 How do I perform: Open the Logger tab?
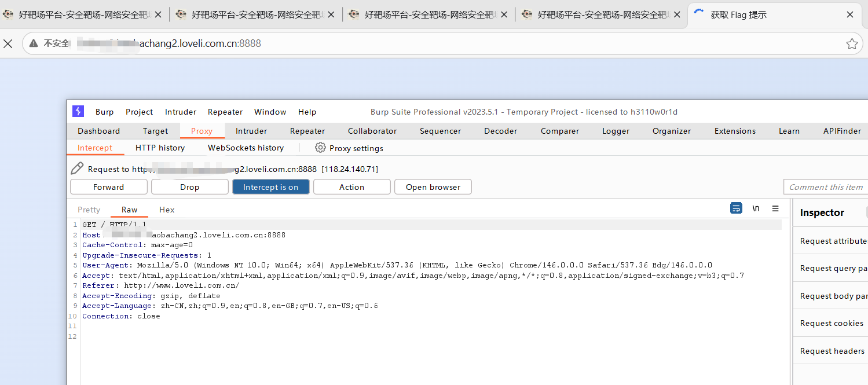[x=616, y=131]
